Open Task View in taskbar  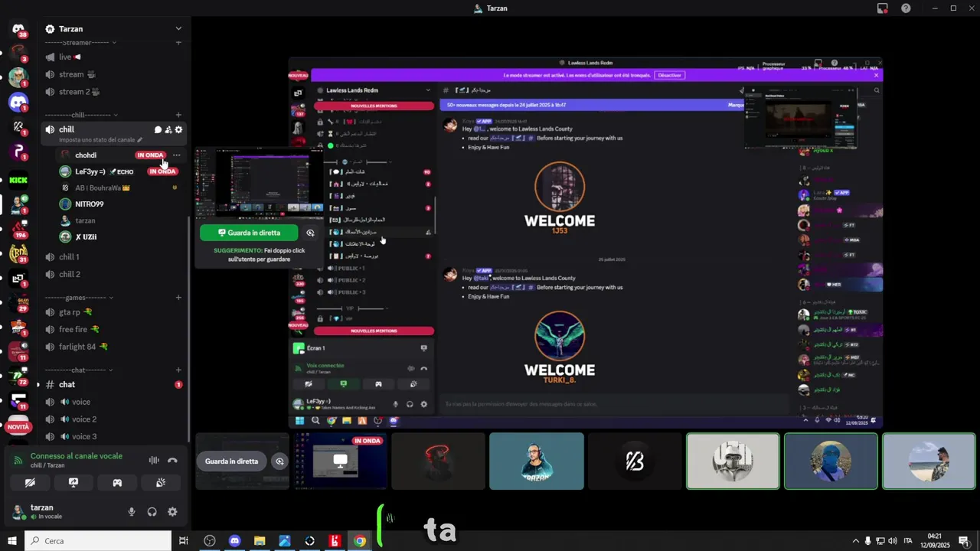[184, 541]
